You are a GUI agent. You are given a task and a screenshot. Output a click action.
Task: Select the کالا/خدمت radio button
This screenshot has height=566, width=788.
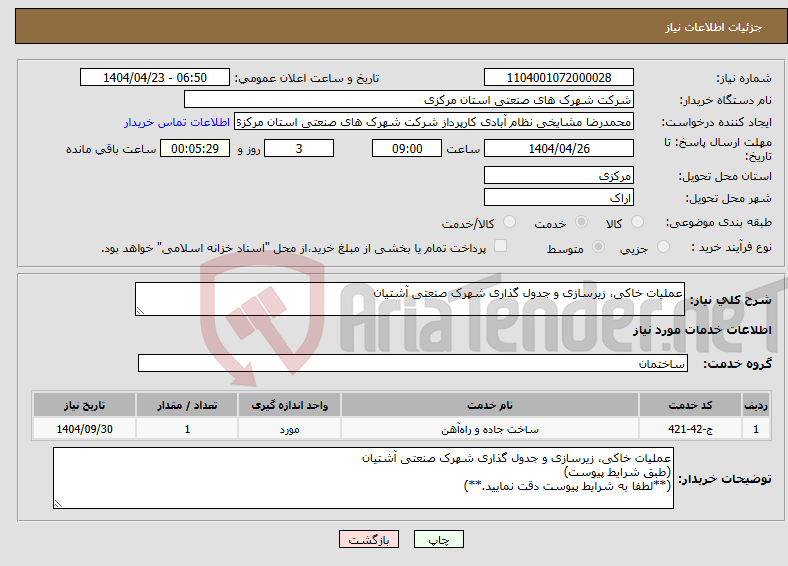click(x=510, y=222)
